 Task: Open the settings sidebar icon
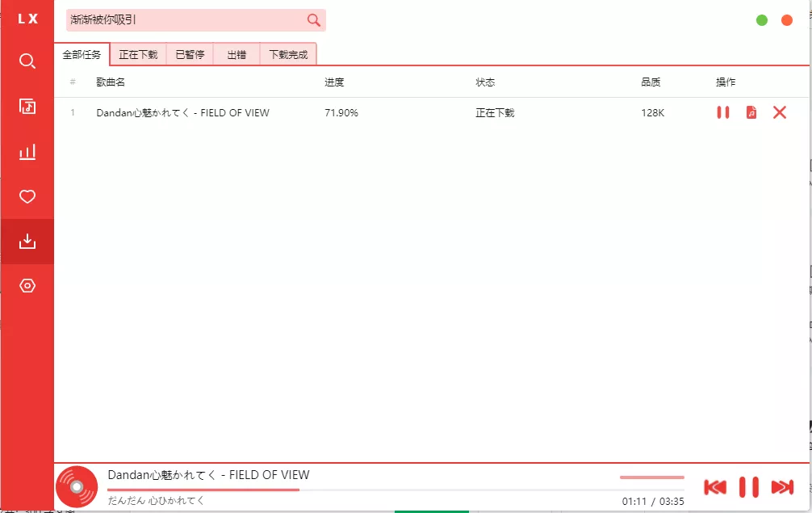click(x=27, y=285)
